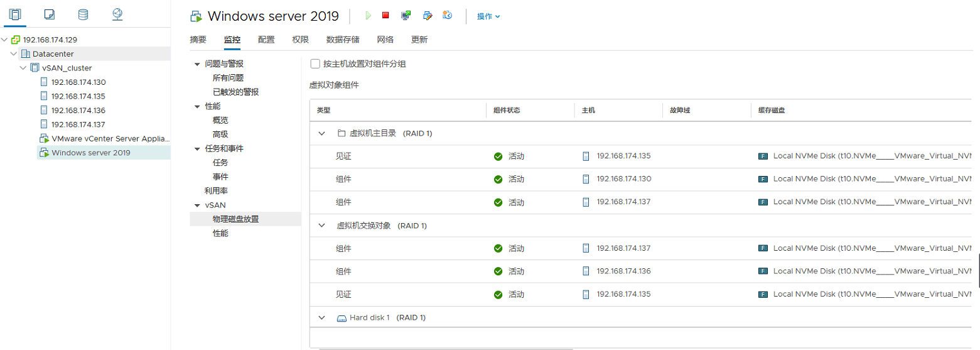Open 利用率 in the monitor menu
The height and width of the screenshot is (350, 980).
216,190
